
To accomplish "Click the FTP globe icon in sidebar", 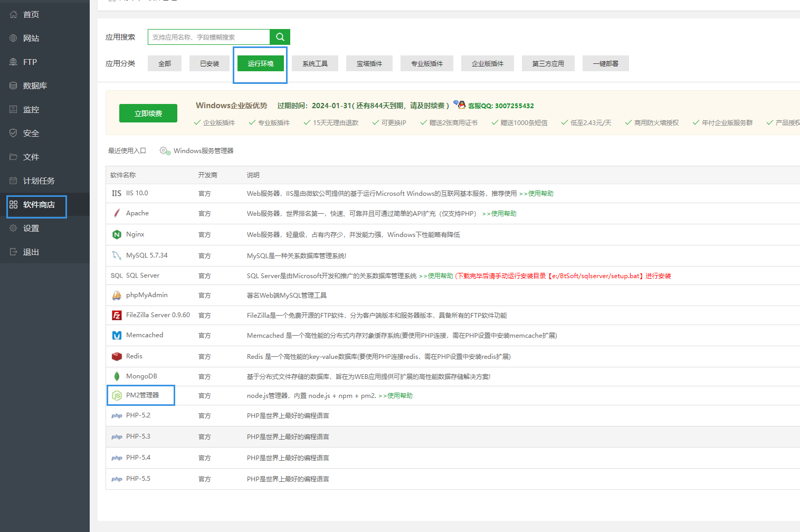I will (13, 62).
